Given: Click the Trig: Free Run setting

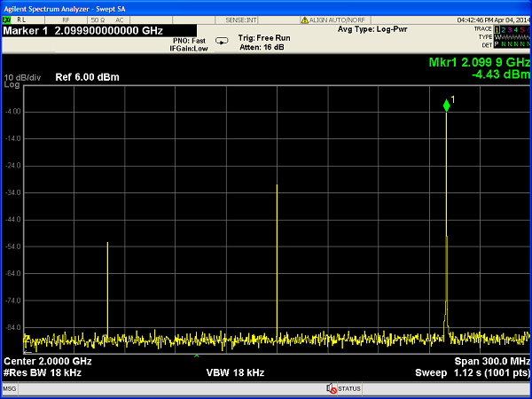Looking at the screenshot, I should pos(265,38).
